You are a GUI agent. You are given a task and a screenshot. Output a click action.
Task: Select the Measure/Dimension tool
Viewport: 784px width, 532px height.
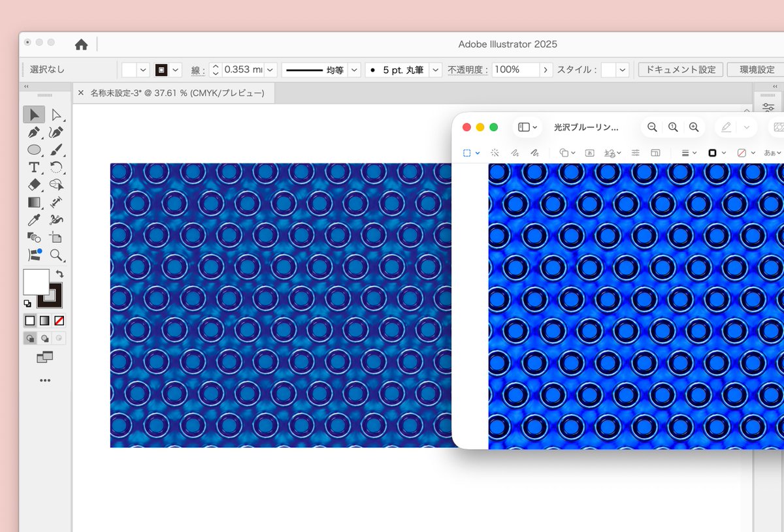(56, 202)
